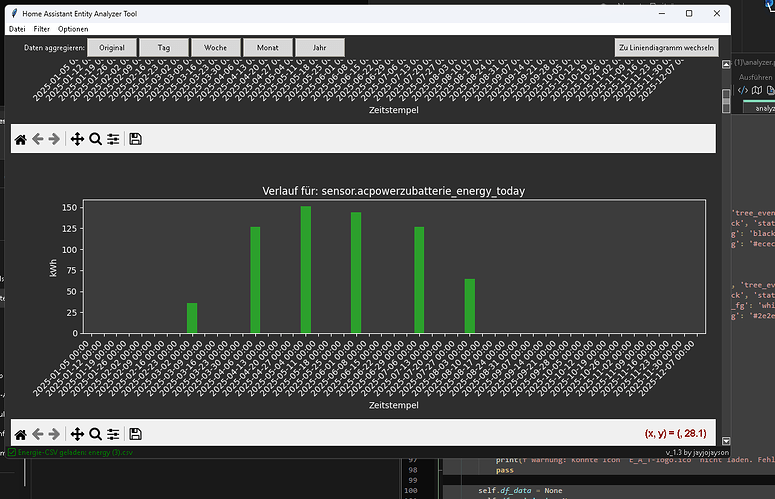Show Original unaggregated data
This screenshot has height=499, width=775.
(x=112, y=47)
